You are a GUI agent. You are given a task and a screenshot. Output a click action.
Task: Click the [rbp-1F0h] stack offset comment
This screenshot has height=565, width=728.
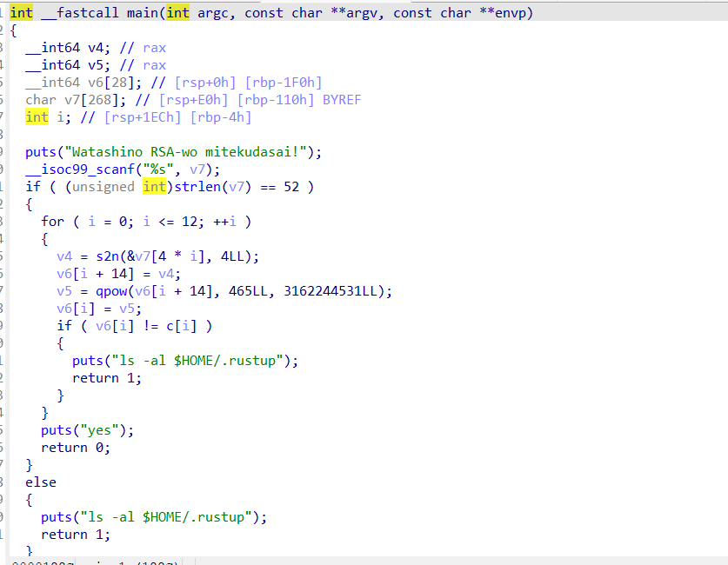coord(284,83)
